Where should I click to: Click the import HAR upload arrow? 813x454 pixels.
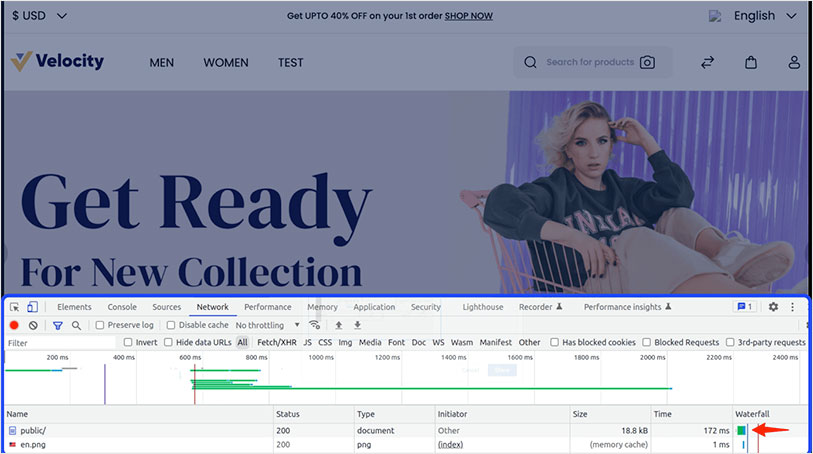point(339,325)
